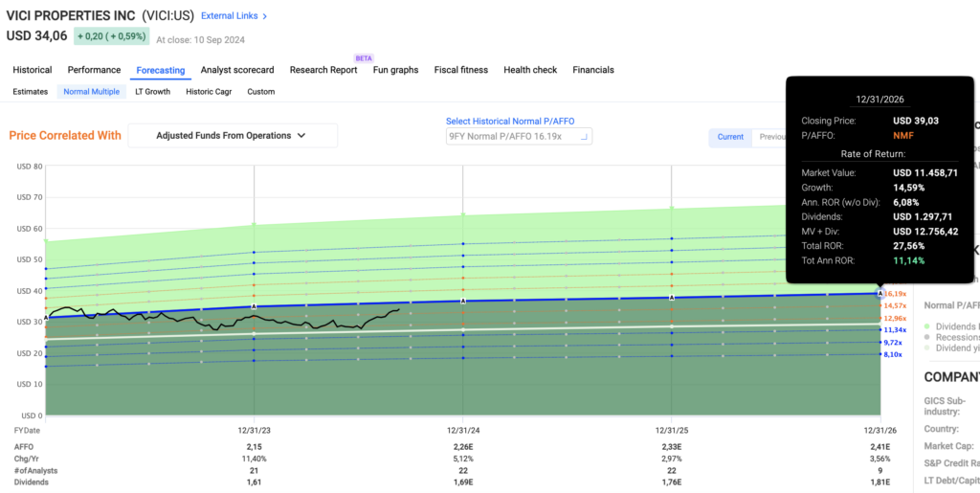Click the Dividends legend green dot
Image resolution: width=980 pixels, height=493 pixels.
tap(926, 326)
